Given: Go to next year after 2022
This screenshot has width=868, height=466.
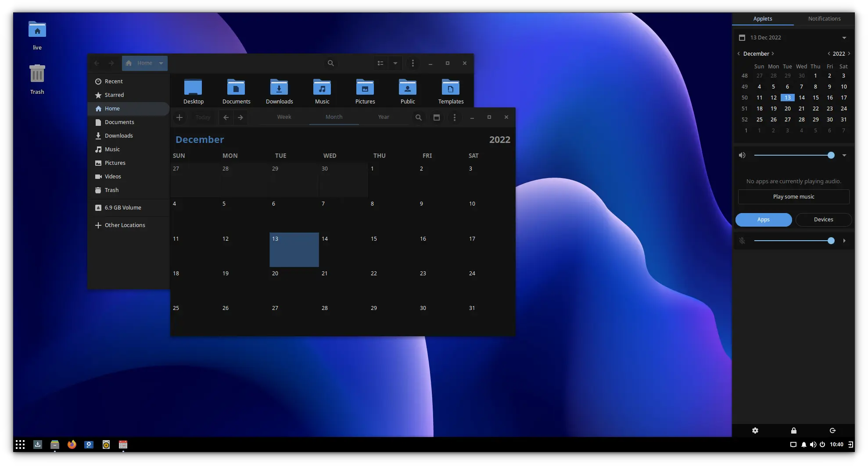Looking at the screenshot, I should pos(849,53).
